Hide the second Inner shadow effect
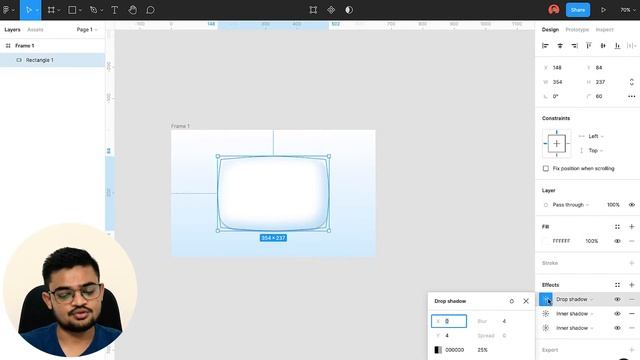 [617, 328]
